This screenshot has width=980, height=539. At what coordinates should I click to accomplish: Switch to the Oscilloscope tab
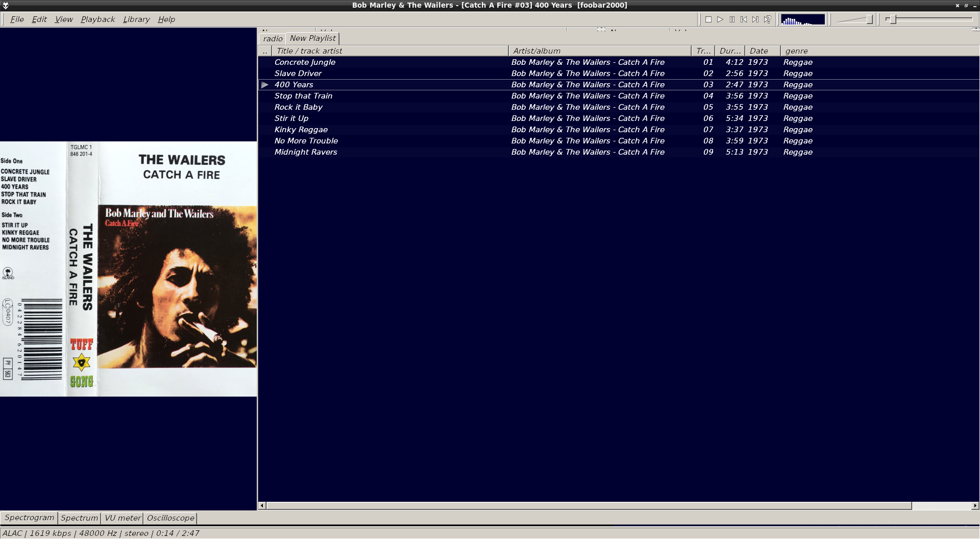[x=170, y=518]
